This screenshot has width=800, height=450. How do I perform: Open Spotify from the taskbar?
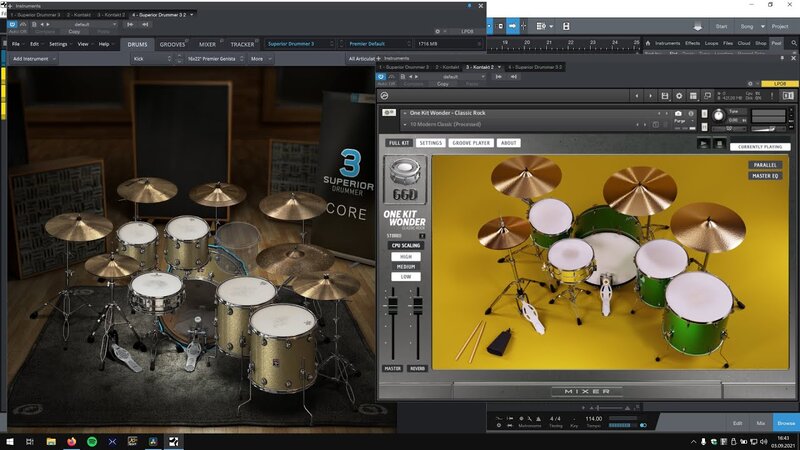(92, 441)
